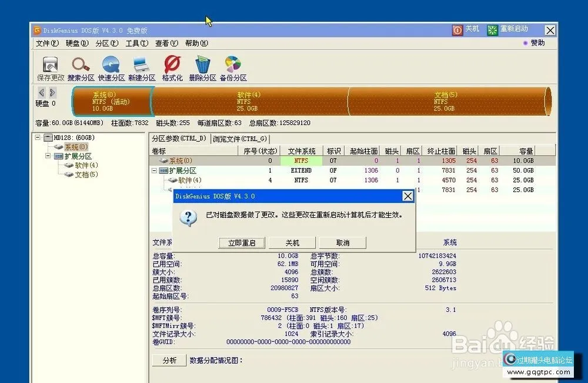Viewport: 588px width, 383px height.
Task: Click the 删除分区 delete partition icon
Action: coord(202,67)
